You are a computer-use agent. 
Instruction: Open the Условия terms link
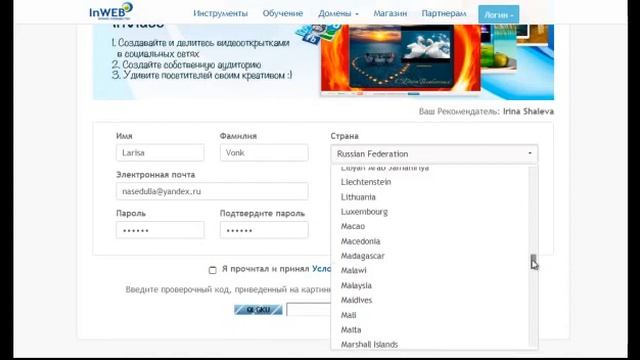[322, 269]
